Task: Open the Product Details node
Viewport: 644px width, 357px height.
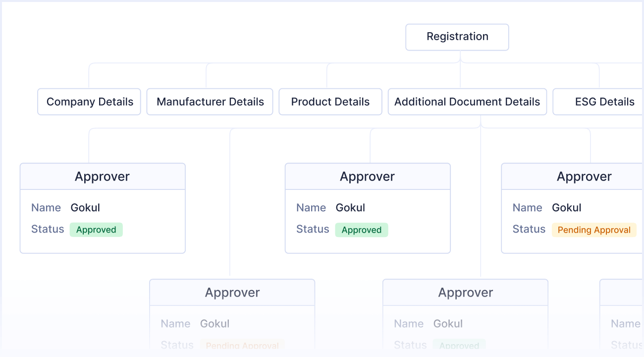Action: (330, 102)
